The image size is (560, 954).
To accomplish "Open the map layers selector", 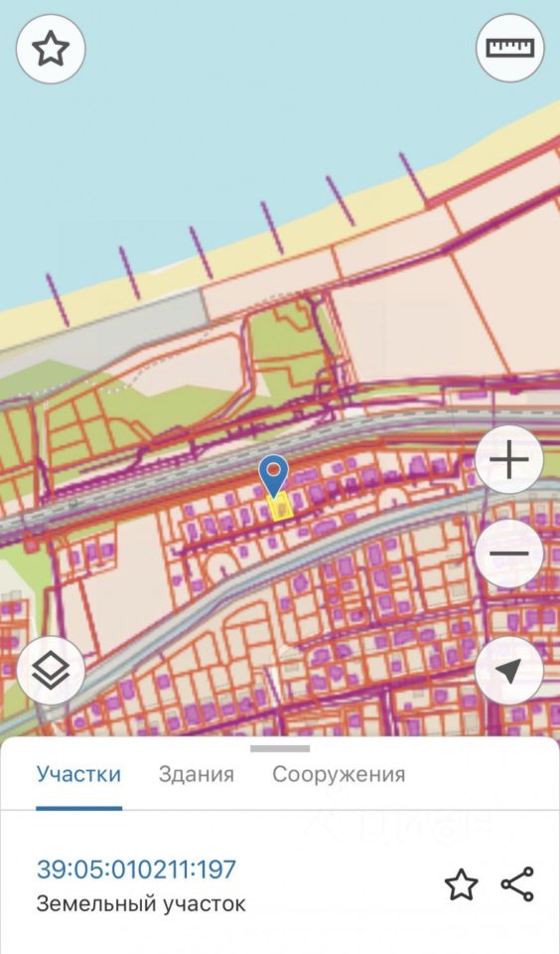I will coord(51,671).
